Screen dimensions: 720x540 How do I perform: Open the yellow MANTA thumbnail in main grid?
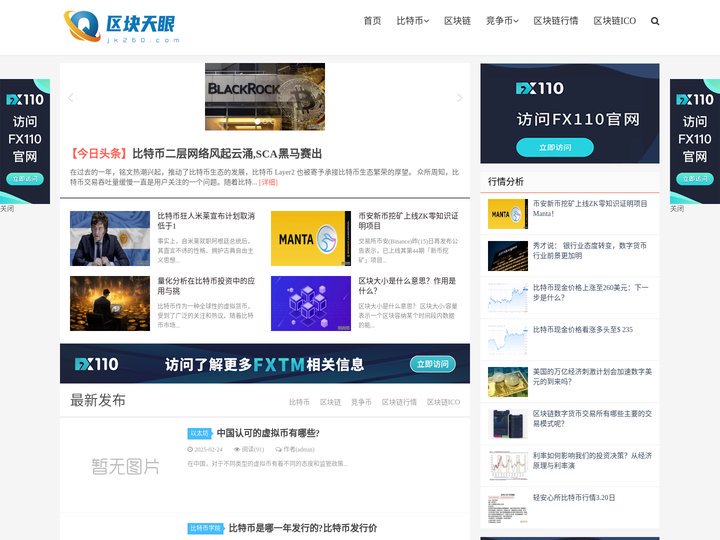(x=311, y=238)
